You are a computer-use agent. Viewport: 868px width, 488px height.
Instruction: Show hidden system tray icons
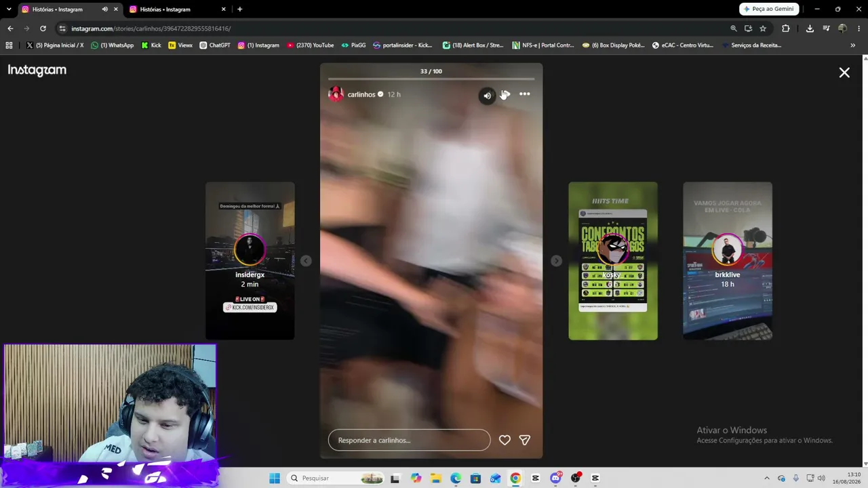coord(767,479)
